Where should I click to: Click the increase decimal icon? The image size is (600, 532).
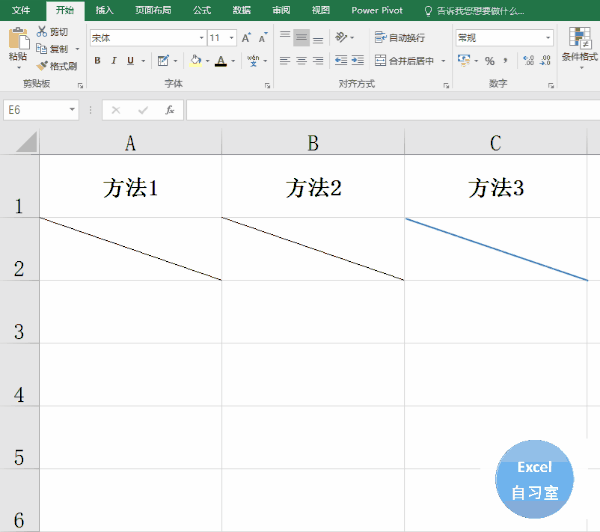click(529, 60)
